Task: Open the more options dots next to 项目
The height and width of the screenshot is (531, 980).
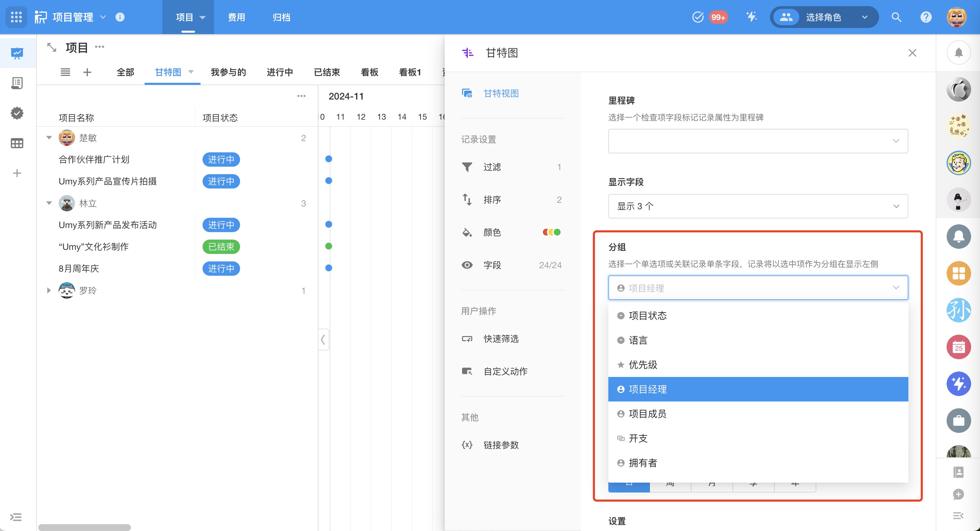Action: click(x=99, y=47)
